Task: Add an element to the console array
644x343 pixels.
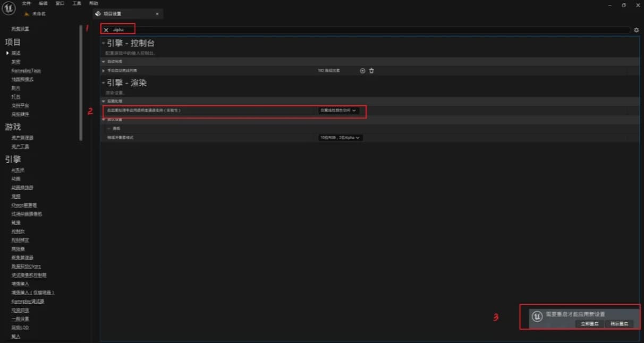Action: [x=363, y=71]
